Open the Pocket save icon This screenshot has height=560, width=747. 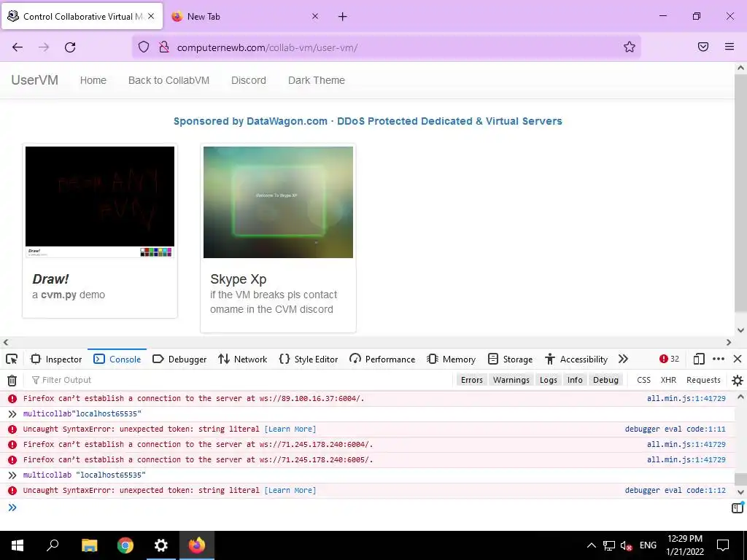pos(703,47)
